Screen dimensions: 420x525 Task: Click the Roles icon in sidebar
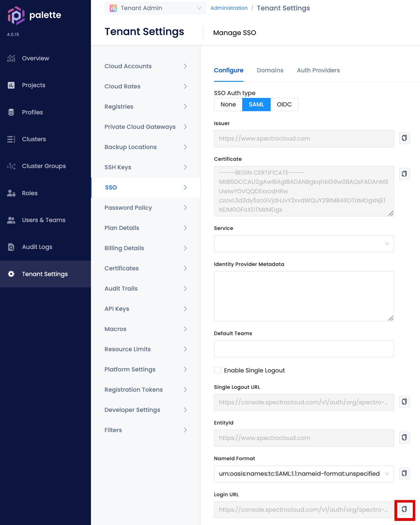[x=11, y=193]
